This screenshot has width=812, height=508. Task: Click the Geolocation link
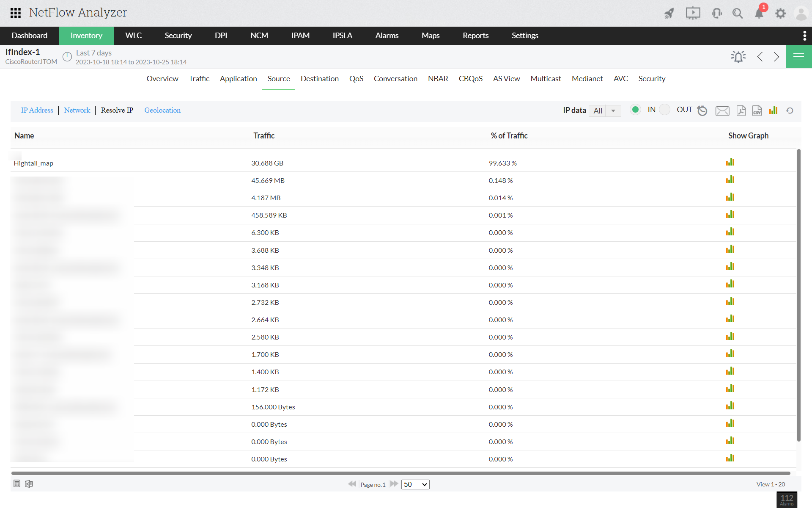[162, 110]
